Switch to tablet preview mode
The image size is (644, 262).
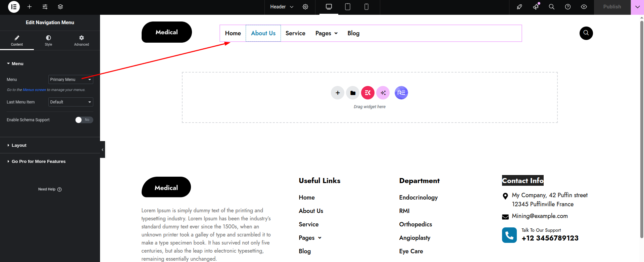[348, 7]
